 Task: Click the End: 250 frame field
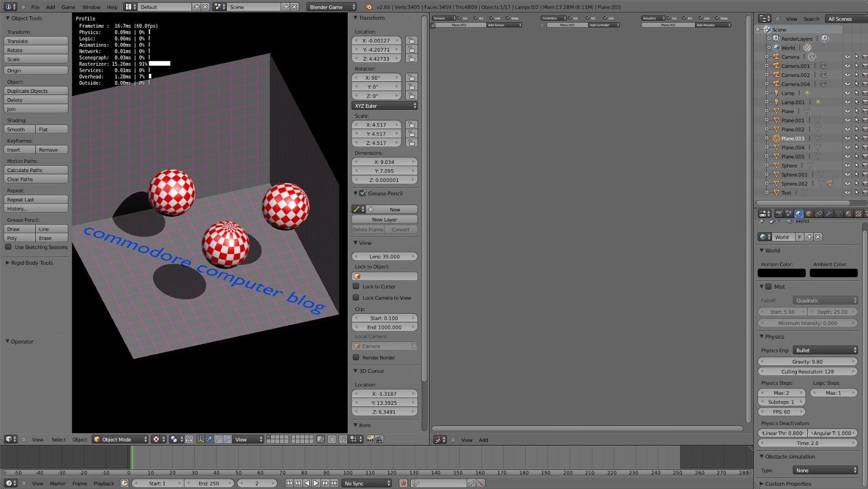tap(209, 483)
